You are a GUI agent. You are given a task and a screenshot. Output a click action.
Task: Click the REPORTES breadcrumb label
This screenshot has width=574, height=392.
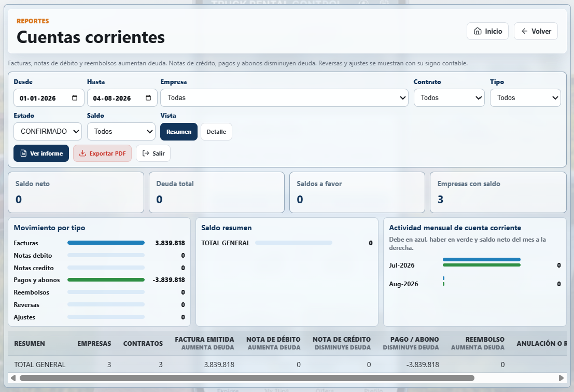click(x=33, y=21)
